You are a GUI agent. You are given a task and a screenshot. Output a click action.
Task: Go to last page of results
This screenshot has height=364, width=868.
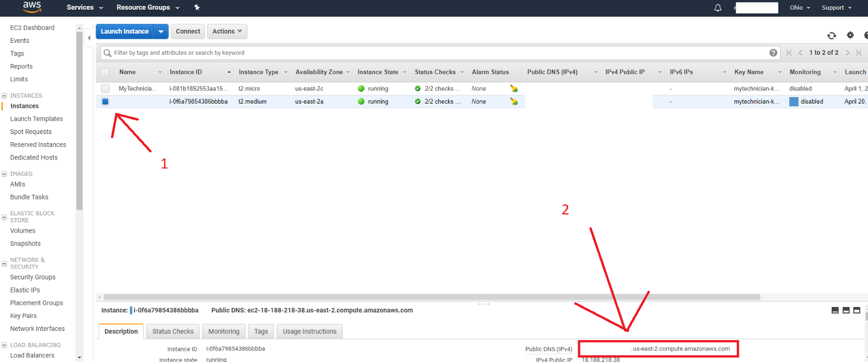pyautogui.click(x=858, y=53)
